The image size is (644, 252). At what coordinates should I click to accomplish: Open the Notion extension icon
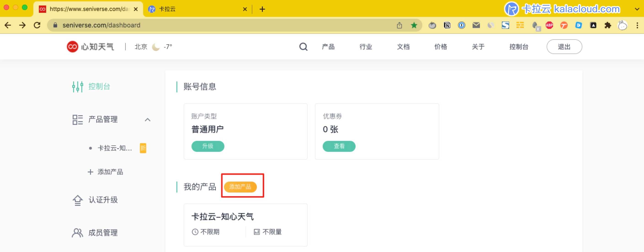pos(447,25)
